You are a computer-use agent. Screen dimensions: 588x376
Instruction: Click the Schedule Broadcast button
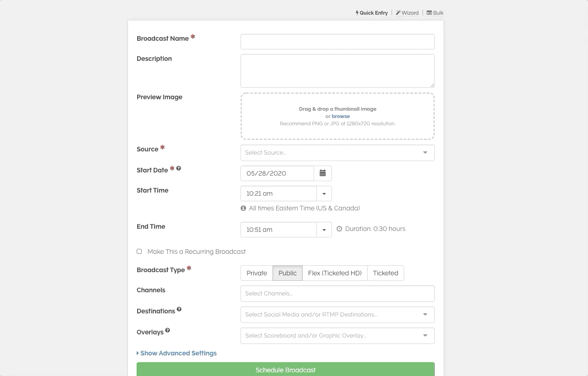[285, 370]
